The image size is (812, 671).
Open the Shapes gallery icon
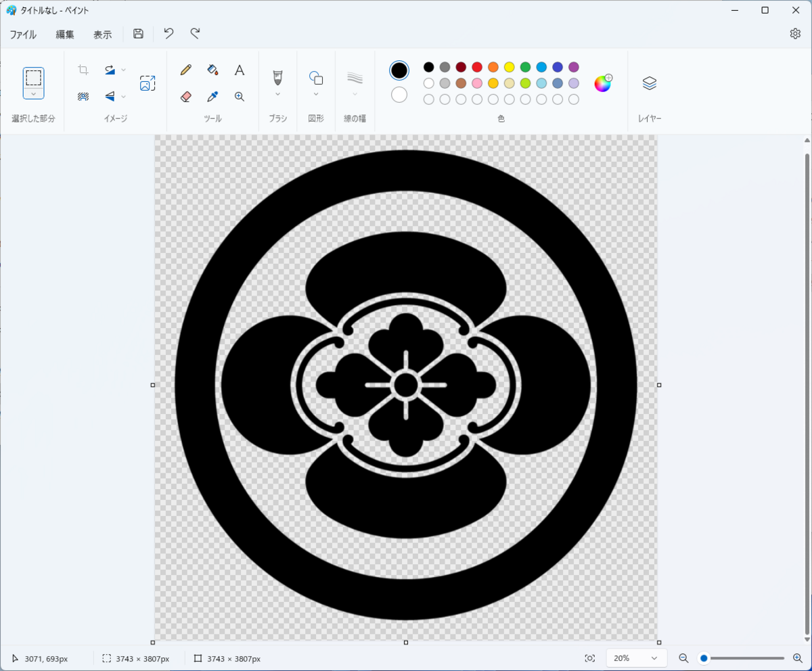pyautogui.click(x=316, y=77)
